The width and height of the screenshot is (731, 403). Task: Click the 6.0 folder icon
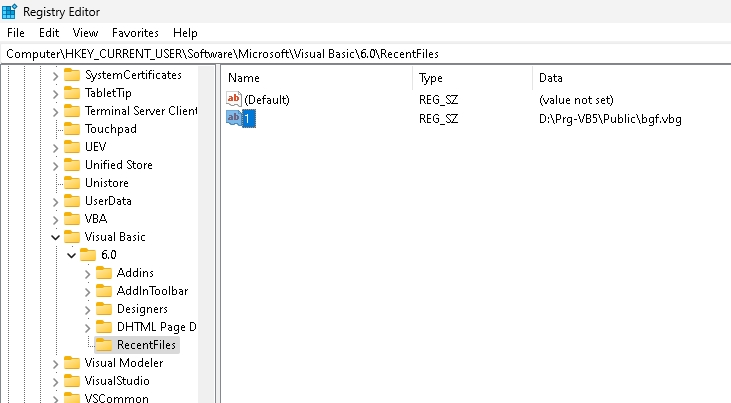pyautogui.click(x=88, y=255)
